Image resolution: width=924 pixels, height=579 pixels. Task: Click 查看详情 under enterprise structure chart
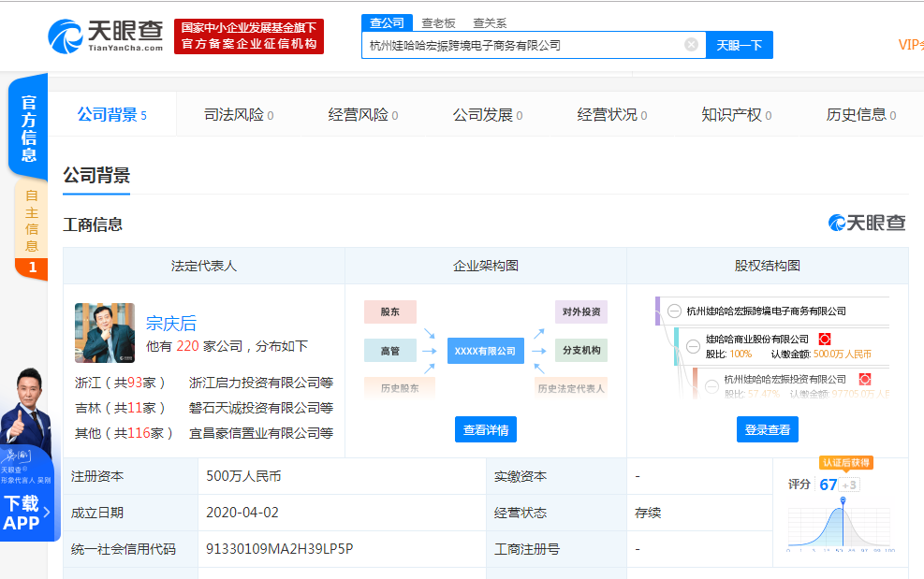click(x=485, y=429)
